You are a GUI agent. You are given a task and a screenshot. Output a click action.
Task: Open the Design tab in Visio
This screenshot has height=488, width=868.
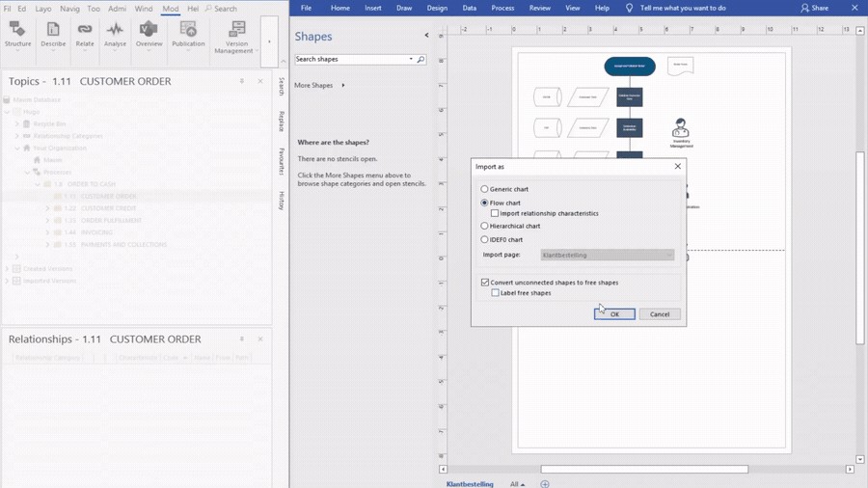click(x=437, y=8)
